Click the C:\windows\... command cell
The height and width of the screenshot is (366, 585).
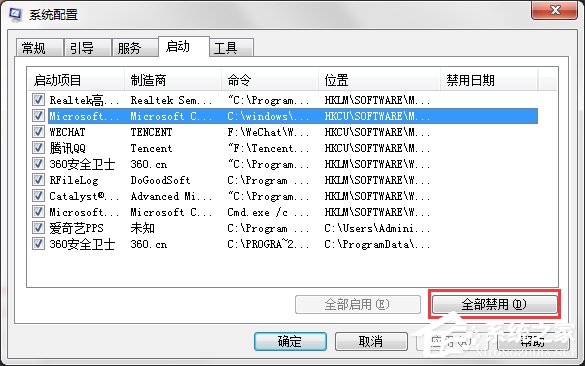268,116
